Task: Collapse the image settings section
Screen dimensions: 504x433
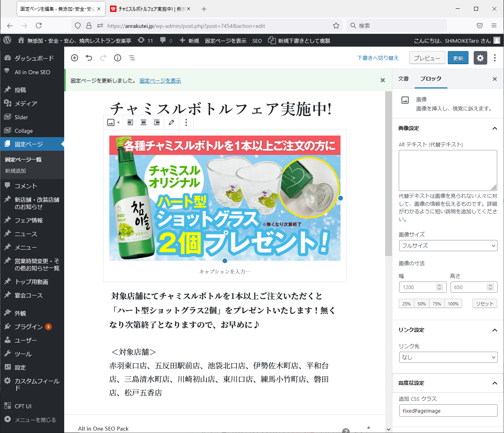Action: click(495, 128)
